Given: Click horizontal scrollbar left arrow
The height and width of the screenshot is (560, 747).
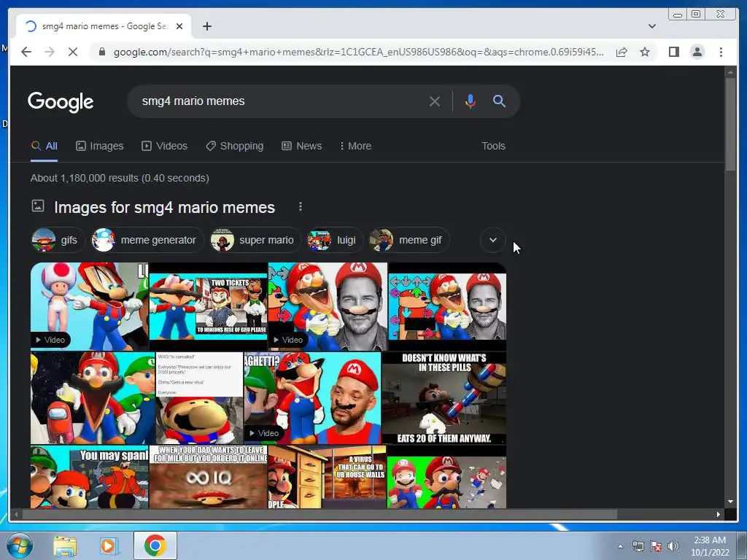Looking at the screenshot, I should 16,514.
